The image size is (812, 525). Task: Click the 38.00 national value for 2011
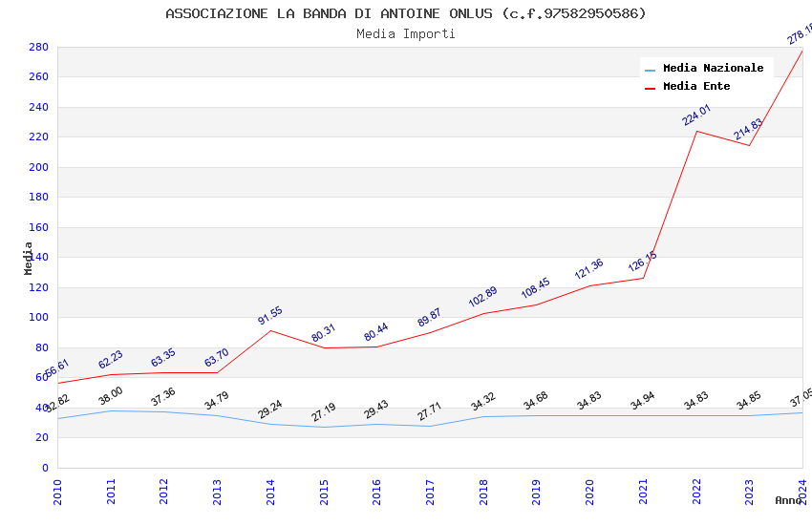[x=110, y=396]
